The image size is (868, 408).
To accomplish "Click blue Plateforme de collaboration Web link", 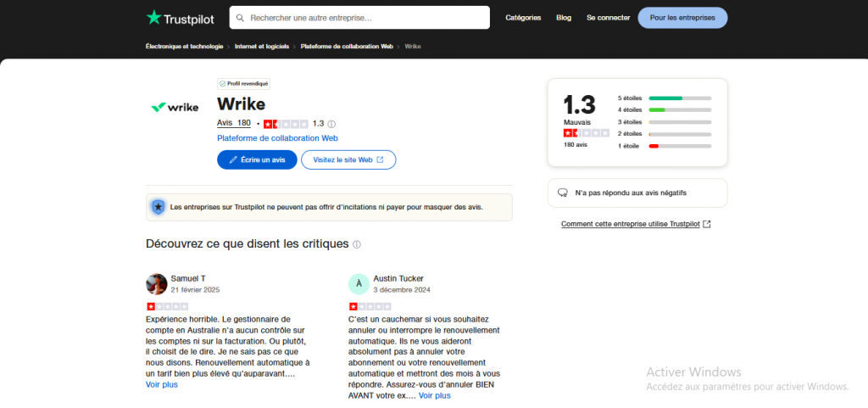I will pos(277,138).
